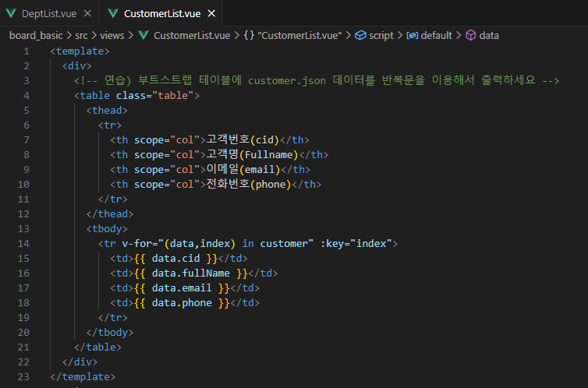
Task: Click the :key attribute on line 14
Action: click(332, 244)
